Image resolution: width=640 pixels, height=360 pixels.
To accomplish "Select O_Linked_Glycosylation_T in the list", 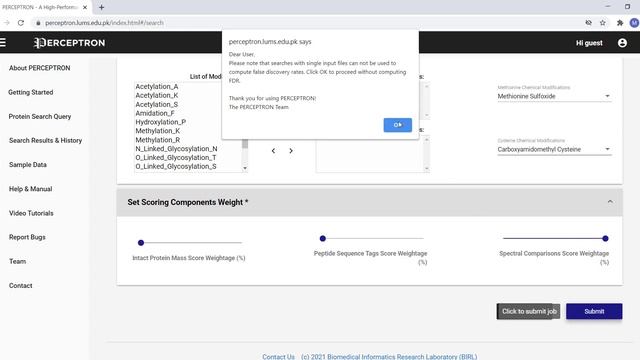I will [x=176, y=158].
